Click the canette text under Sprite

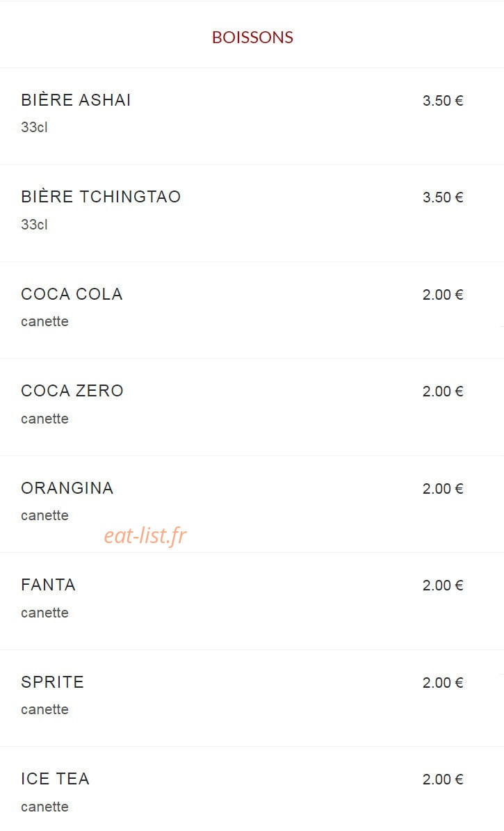click(x=44, y=709)
